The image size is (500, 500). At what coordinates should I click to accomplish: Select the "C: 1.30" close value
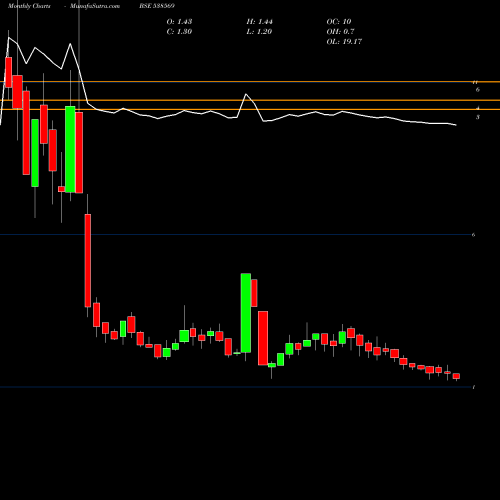coord(179,32)
